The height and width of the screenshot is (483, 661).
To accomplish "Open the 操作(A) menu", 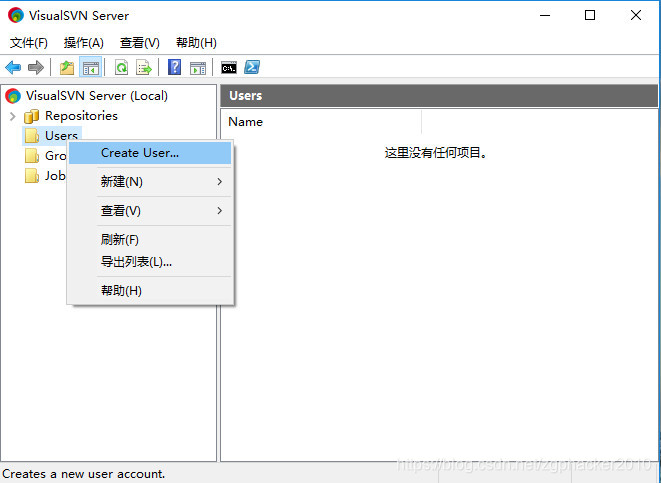I will click(x=83, y=43).
